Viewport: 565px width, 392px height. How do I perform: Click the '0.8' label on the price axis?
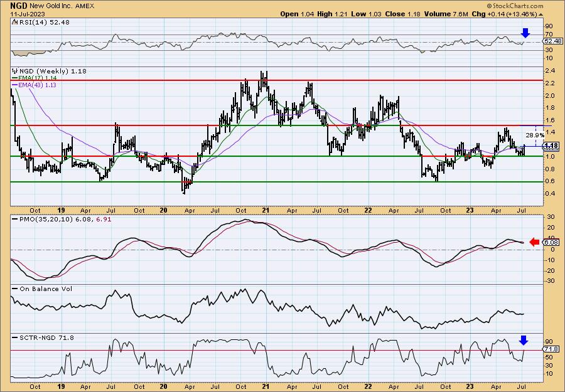point(550,169)
